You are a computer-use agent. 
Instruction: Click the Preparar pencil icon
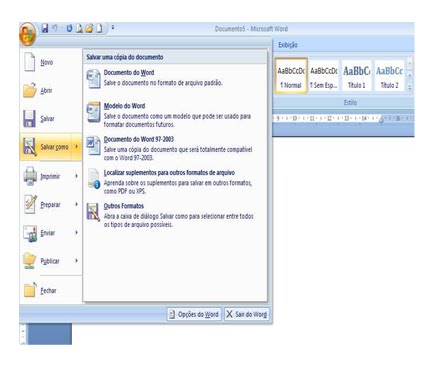tap(30, 204)
